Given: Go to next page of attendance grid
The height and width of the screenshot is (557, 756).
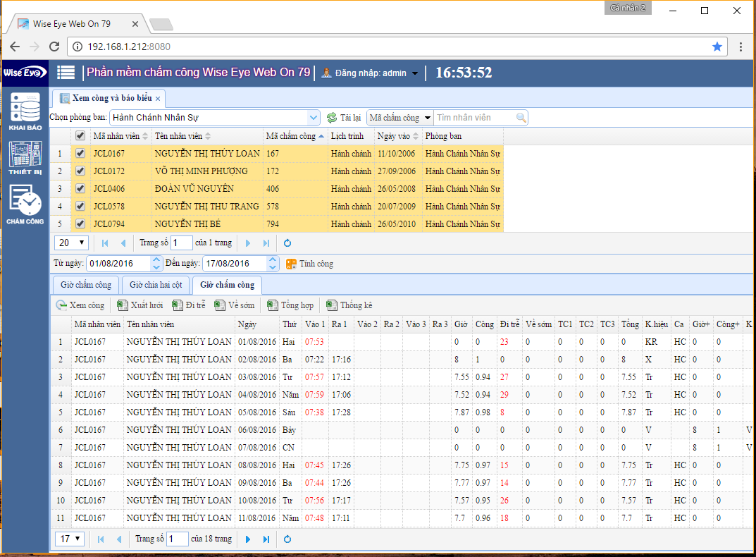Looking at the screenshot, I should point(248,539).
